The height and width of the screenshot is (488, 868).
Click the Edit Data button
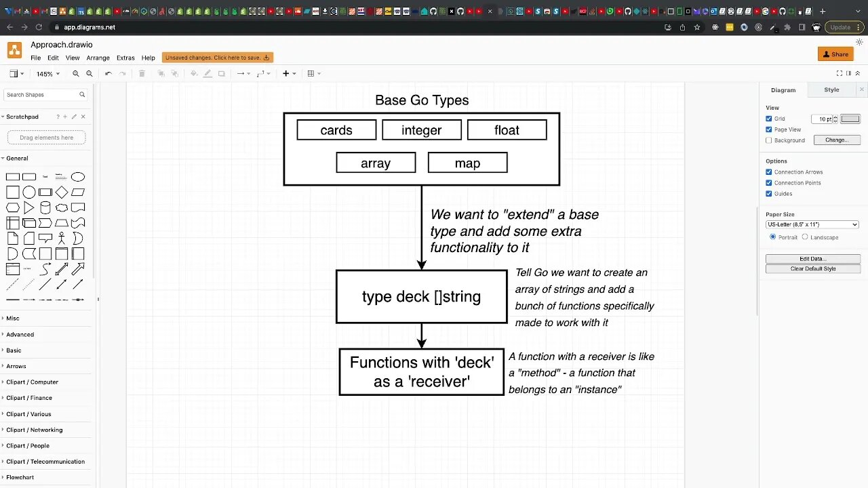813,259
